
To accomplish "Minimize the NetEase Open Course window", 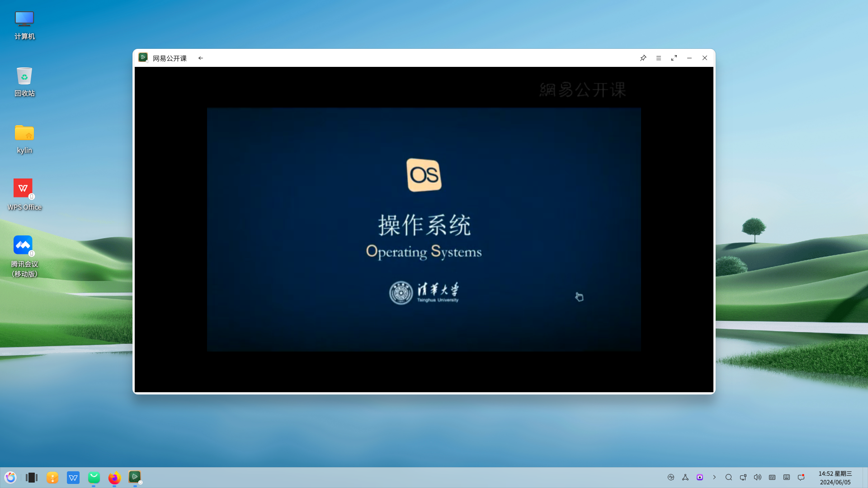I will click(x=689, y=58).
